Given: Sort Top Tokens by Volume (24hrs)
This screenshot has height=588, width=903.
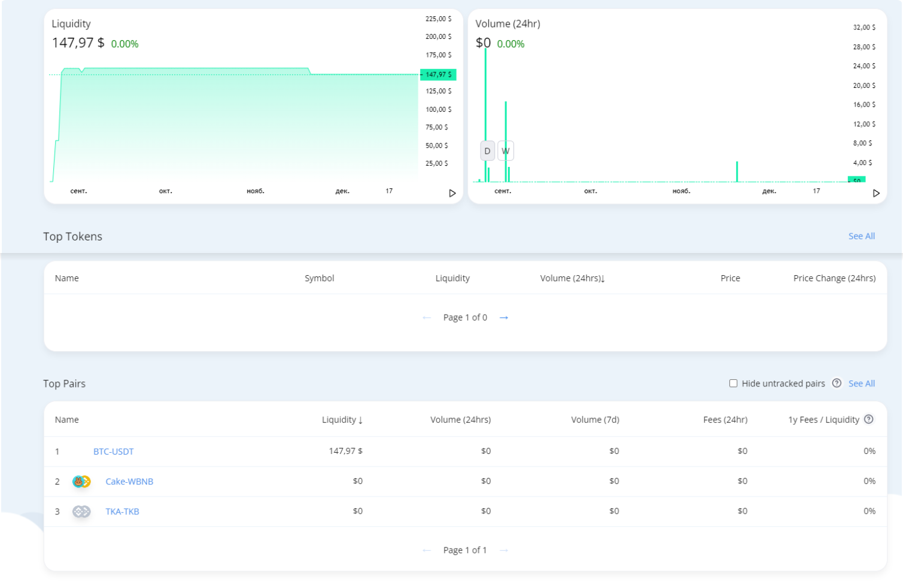Looking at the screenshot, I should pos(573,278).
